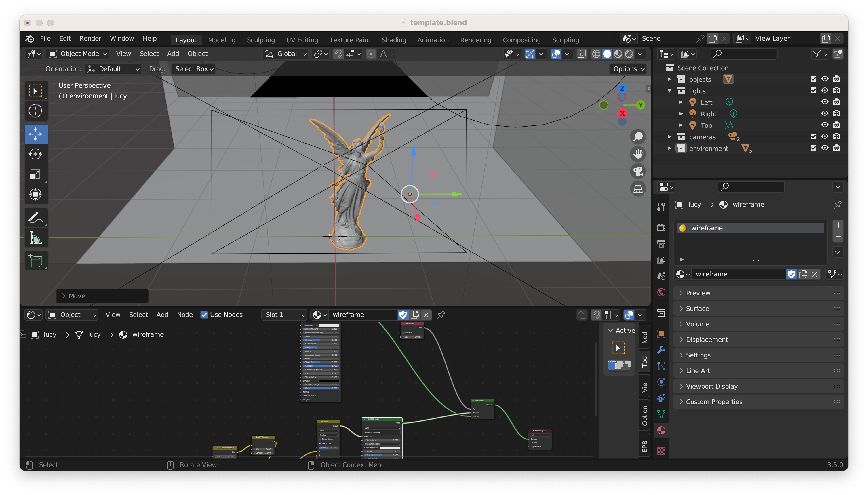
Task: Click the pan view hand icon
Action: [x=638, y=154]
